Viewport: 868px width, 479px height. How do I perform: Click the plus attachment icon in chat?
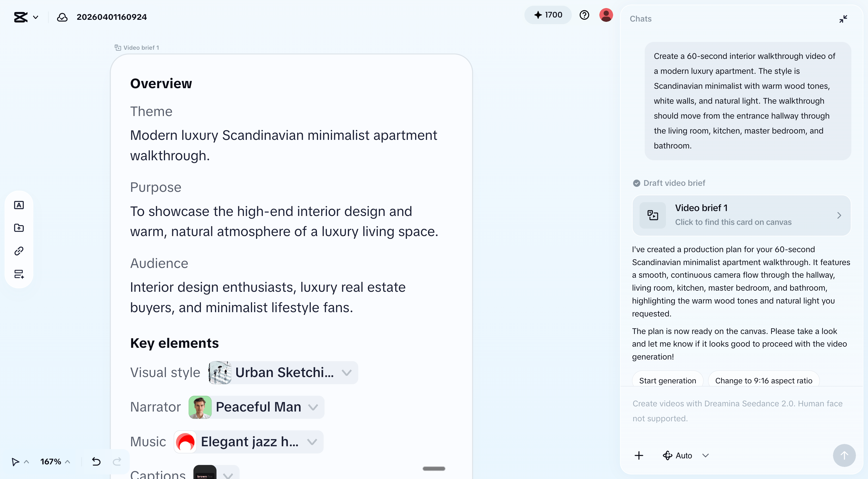(639, 455)
